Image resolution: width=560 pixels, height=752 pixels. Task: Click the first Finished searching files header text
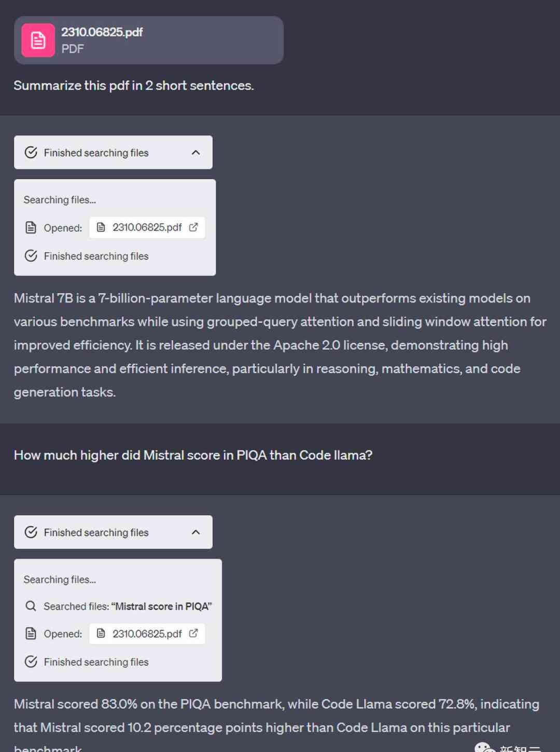tap(96, 153)
